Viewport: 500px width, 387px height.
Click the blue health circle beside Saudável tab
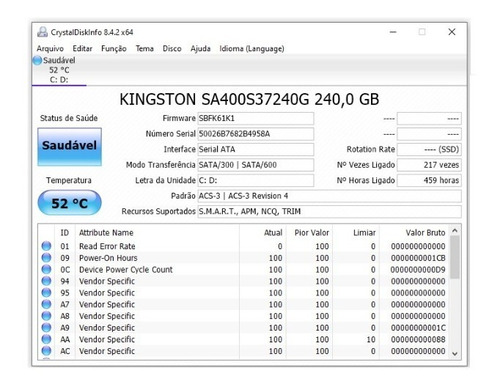(37, 61)
